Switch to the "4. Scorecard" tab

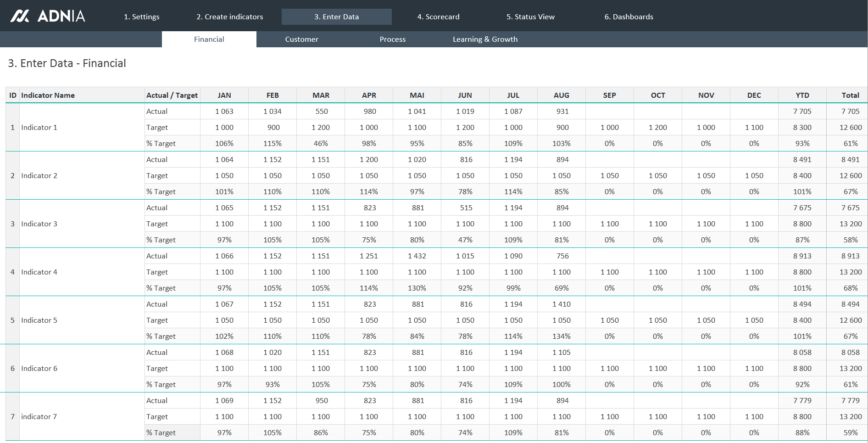tap(438, 17)
